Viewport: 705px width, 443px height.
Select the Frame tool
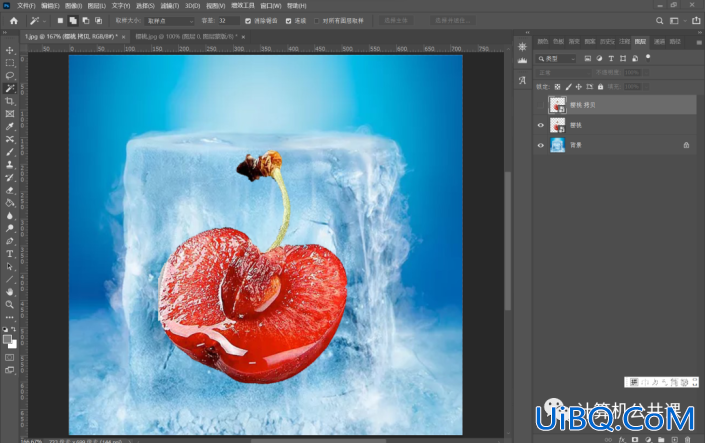coord(9,114)
